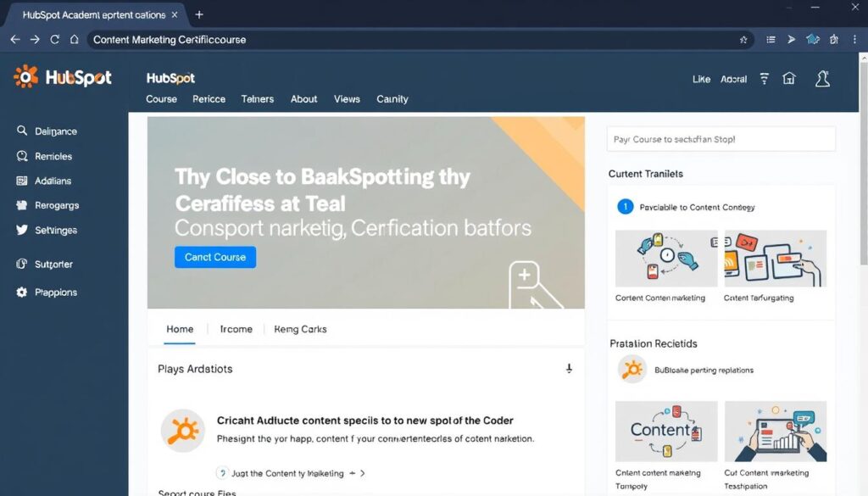
Task: Click the header filter icon
Action: pyautogui.click(x=765, y=79)
